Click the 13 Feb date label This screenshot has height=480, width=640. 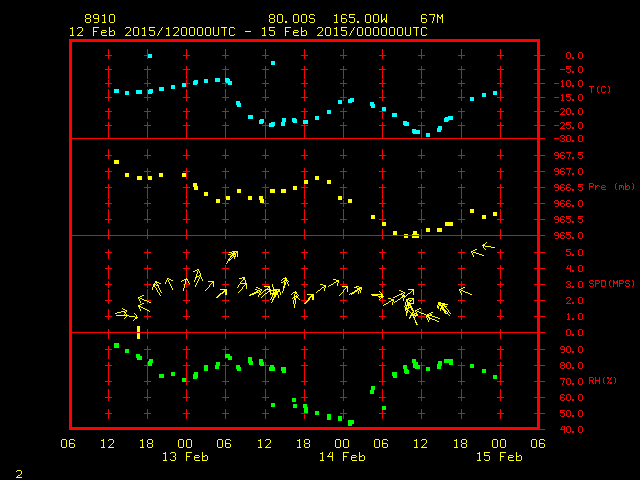(x=185, y=457)
